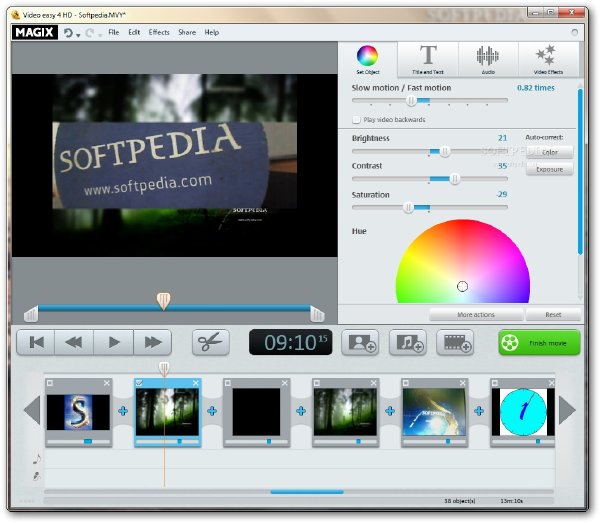Click the preview range end handle
Screen dimensions: 600x523
[317, 314]
